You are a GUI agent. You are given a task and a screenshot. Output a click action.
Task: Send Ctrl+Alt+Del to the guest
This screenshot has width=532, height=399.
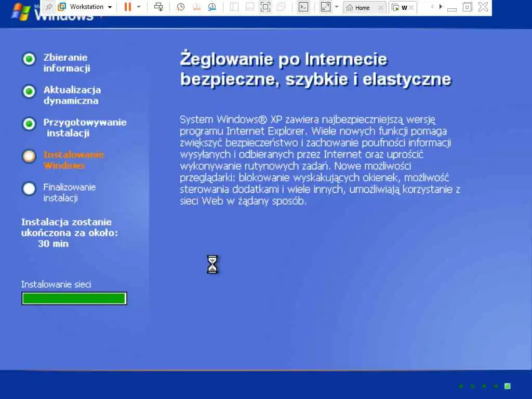click(158, 7)
